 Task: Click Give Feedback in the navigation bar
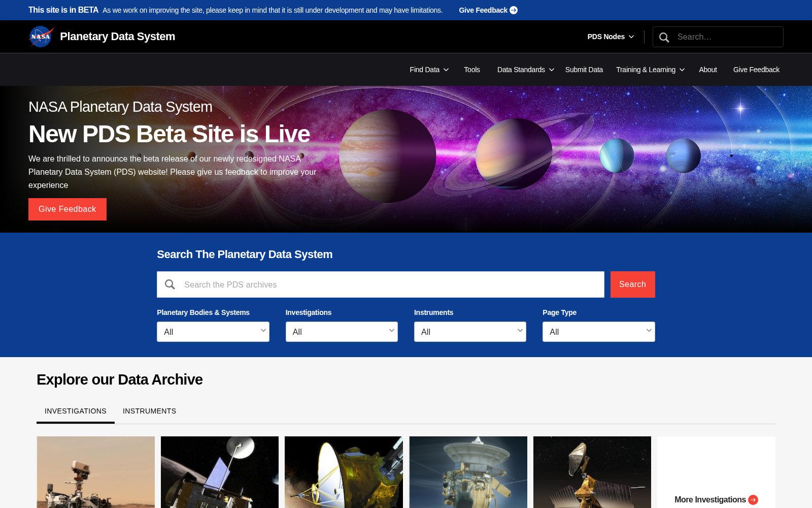coord(756,70)
